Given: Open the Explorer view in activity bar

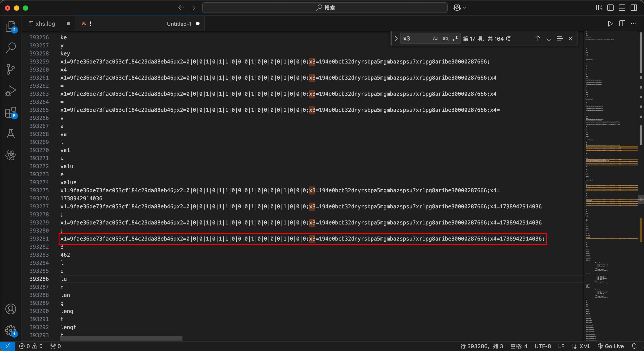Looking at the screenshot, I should 11,26.
